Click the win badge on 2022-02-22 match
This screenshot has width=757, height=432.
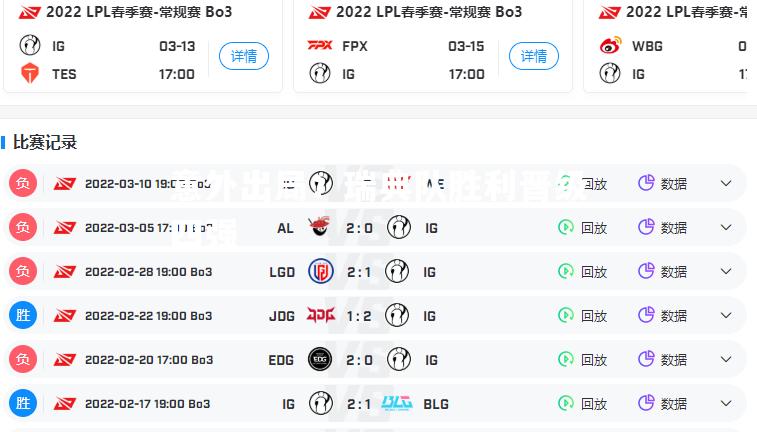[23, 315]
